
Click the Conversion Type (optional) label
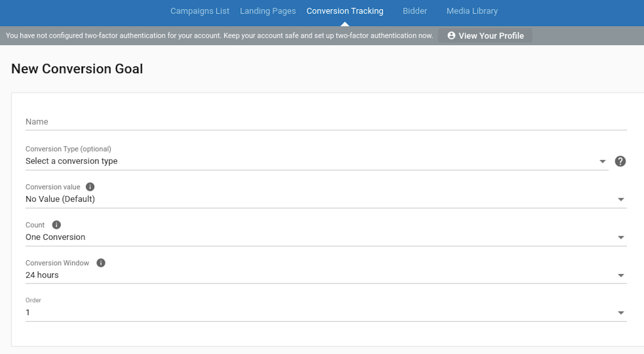pos(68,149)
